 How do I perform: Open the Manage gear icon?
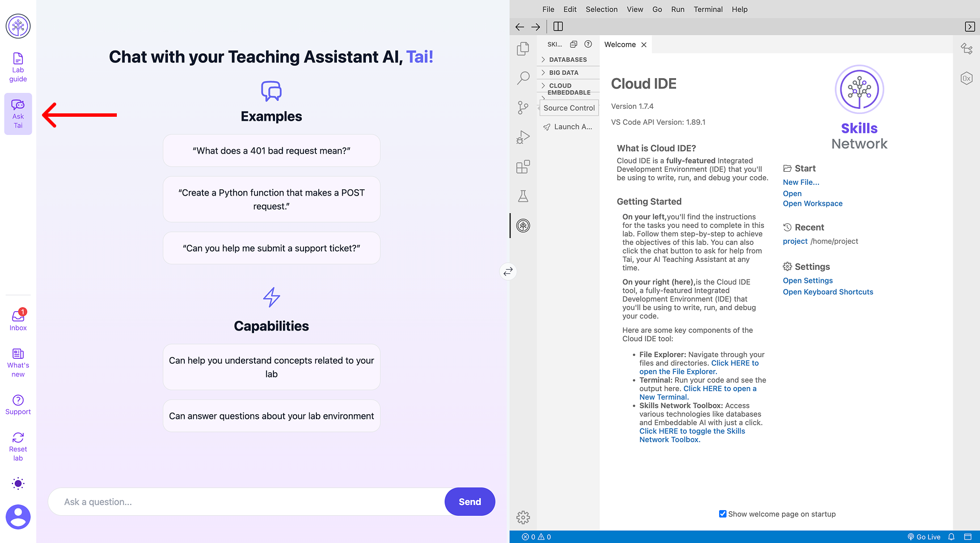(x=523, y=517)
